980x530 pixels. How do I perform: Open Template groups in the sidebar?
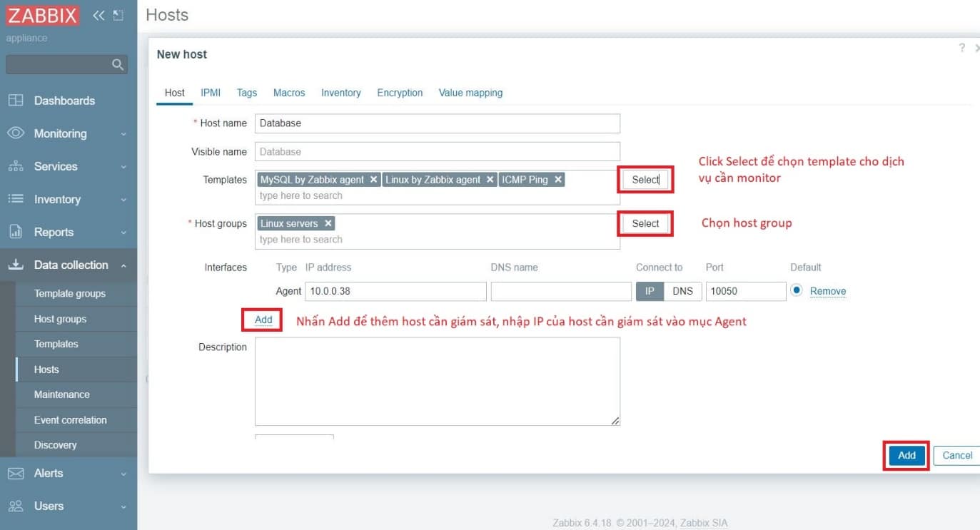point(69,293)
